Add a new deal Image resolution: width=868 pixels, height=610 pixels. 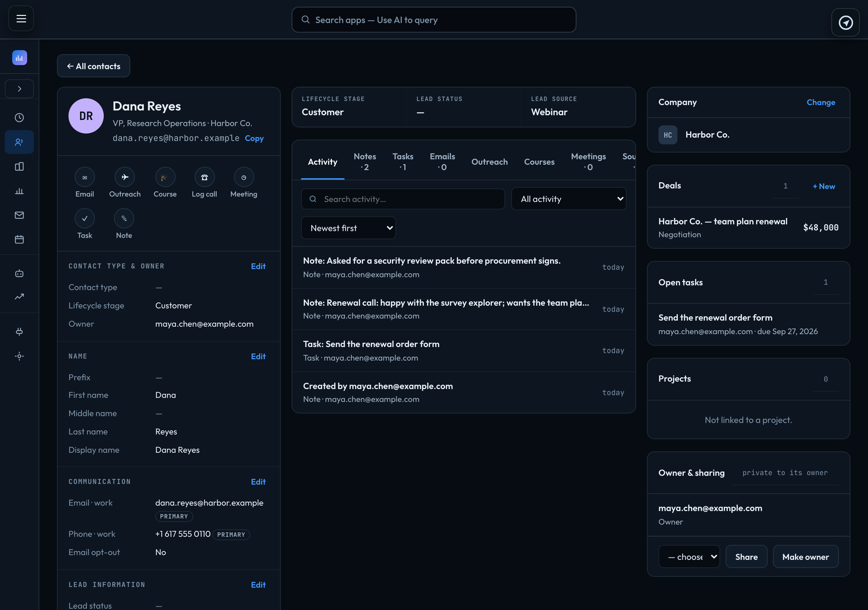(x=824, y=186)
